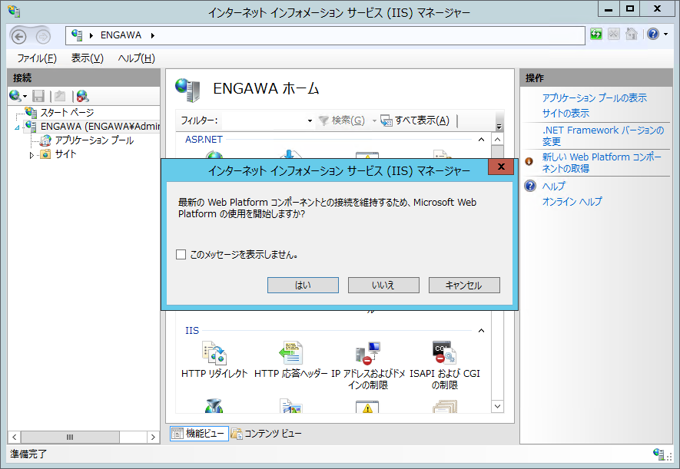The width and height of the screenshot is (680, 469).
Task: Click キャンセル button in dialog
Action: coord(464,285)
